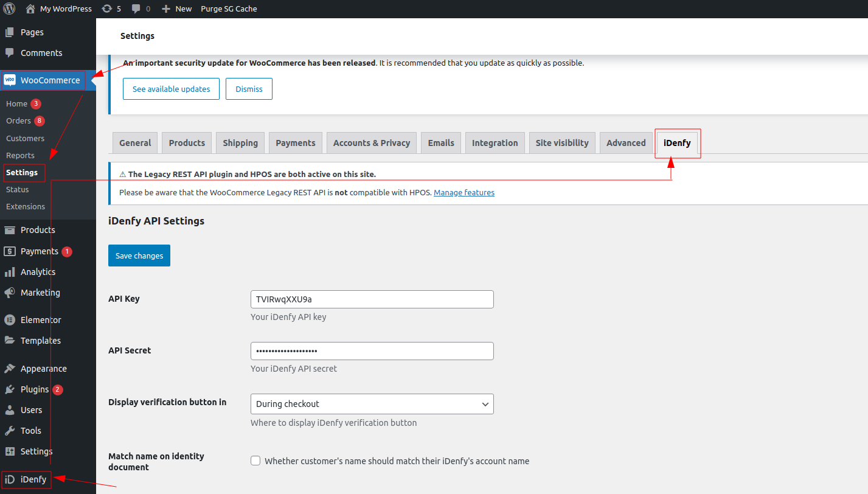Open Analytics from the sidebar icon
The width and height of the screenshot is (868, 494).
[9, 272]
